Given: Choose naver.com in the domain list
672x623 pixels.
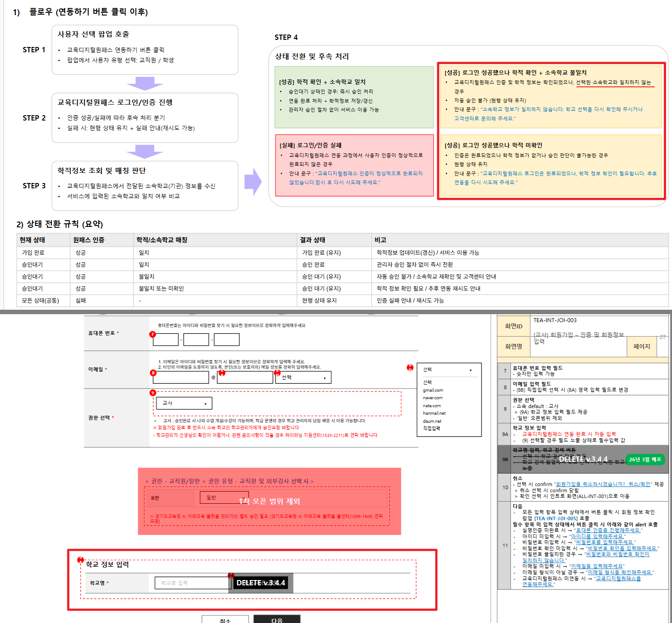Looking at the screenshot, I should 432,398.
